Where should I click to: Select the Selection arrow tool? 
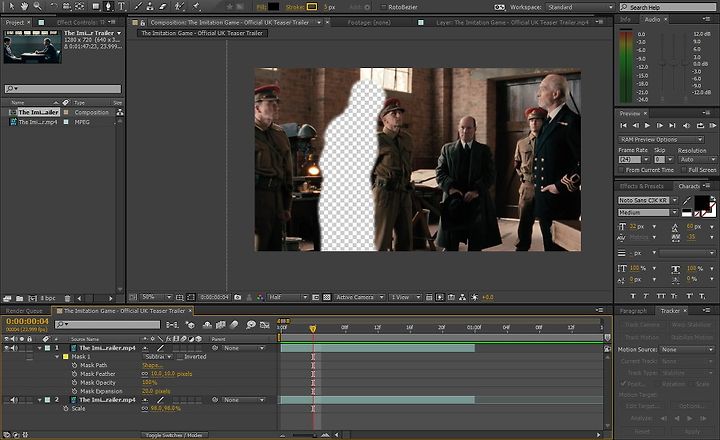tap(11, 6)
